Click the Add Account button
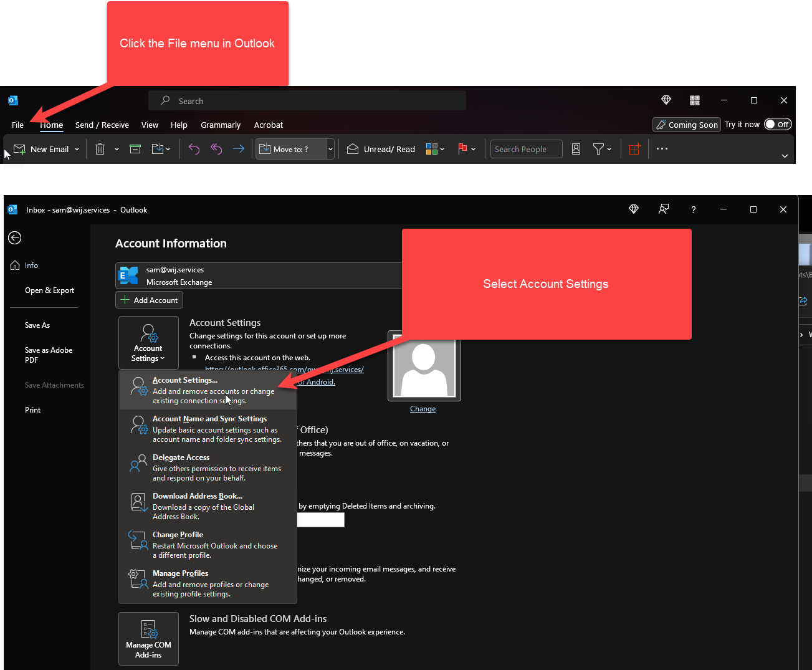 point(149,300)
